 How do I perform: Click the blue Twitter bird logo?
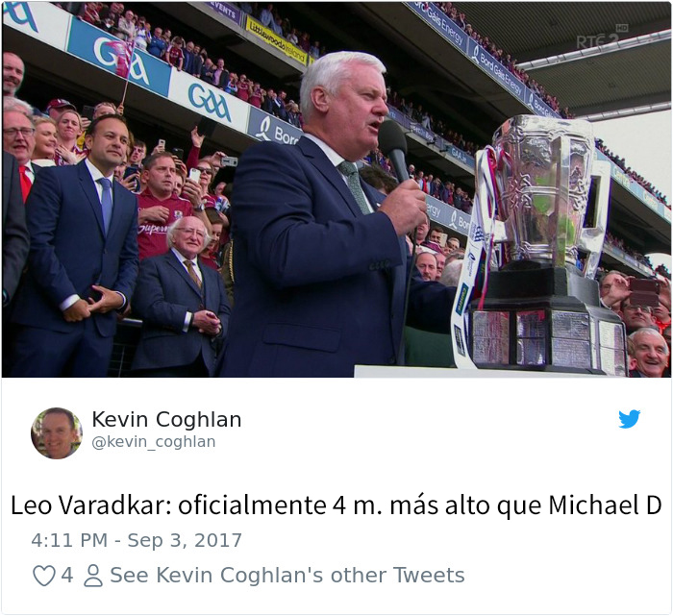click(x=629, y=419)
